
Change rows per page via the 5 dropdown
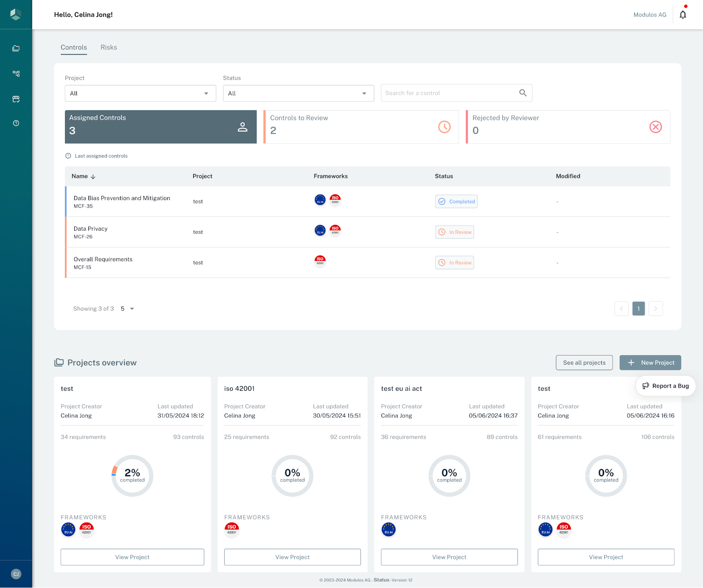click(x=127, y=309)
